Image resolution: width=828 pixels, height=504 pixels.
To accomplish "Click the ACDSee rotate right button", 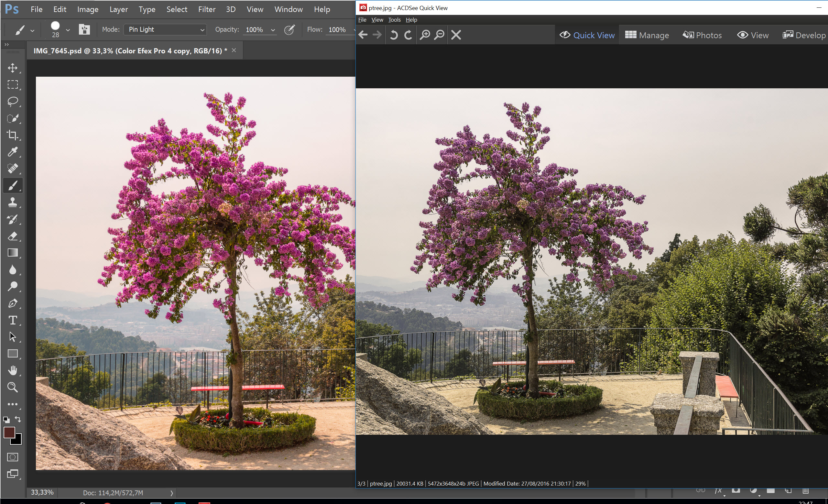I will [x=409, y=36].
